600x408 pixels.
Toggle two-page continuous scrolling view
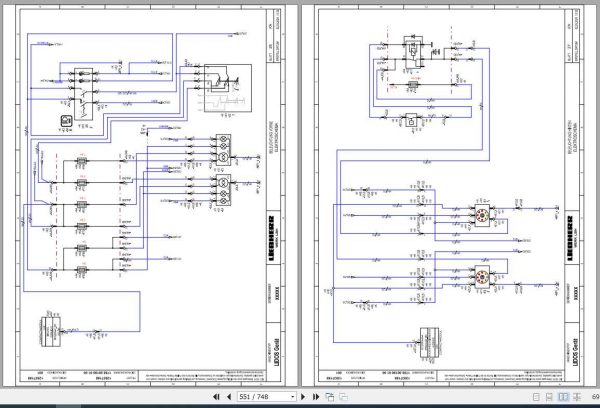tap(577, 397)
